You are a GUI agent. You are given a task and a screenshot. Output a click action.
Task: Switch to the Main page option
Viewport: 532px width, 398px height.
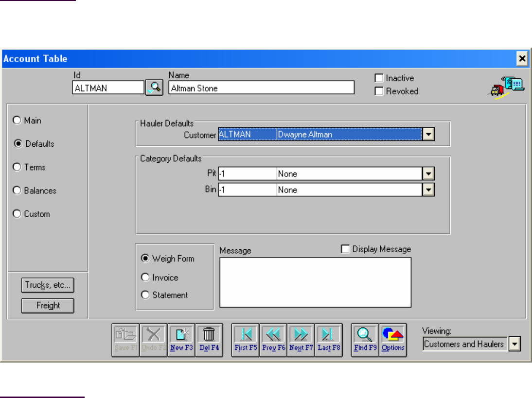(x=17, y=120)
